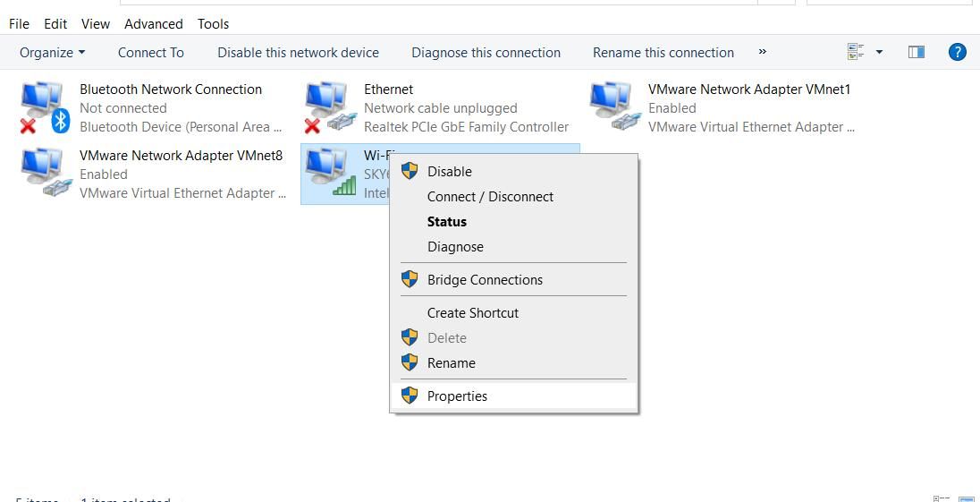This screenshot has height=502, width=980.
Task: Open the view options dropdown arrow
Action: [x=879, y=52]
